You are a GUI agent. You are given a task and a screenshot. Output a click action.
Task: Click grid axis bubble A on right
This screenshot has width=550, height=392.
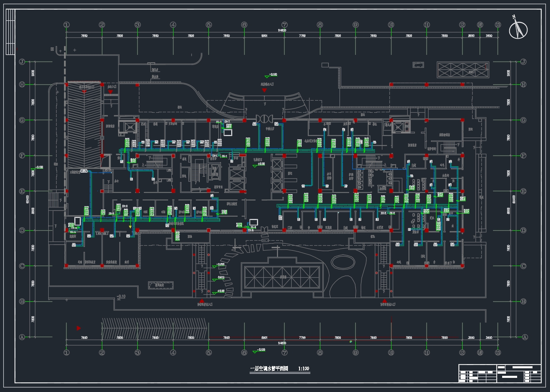[x=524, y=337]
